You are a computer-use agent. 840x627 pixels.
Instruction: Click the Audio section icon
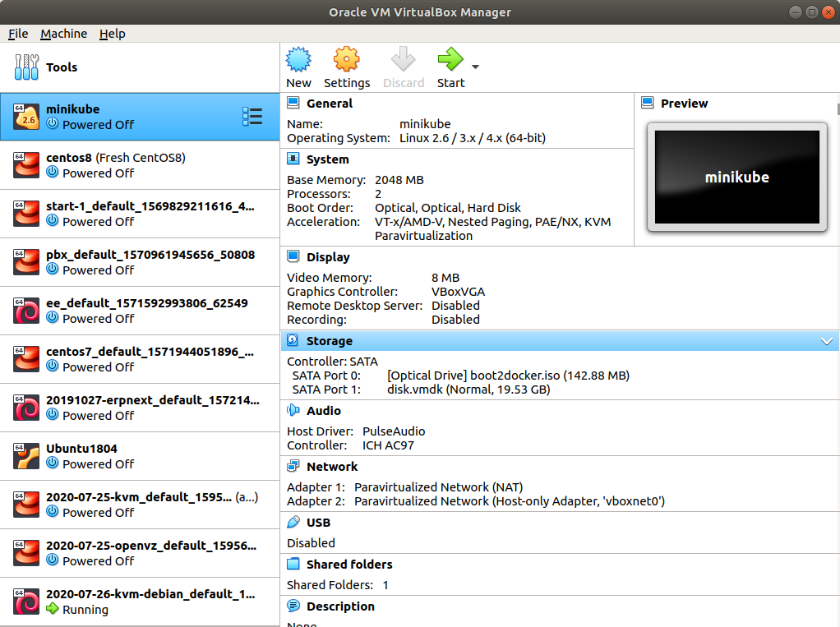click(x=292, y=410)
